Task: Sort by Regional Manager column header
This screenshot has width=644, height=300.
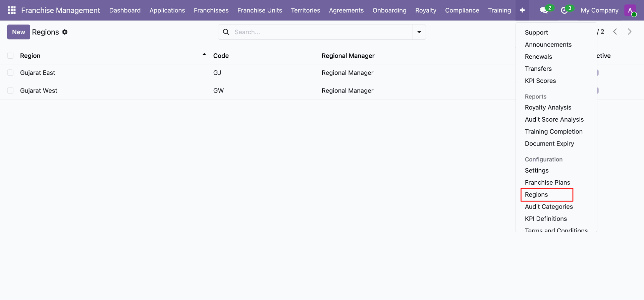Action: 348,56
